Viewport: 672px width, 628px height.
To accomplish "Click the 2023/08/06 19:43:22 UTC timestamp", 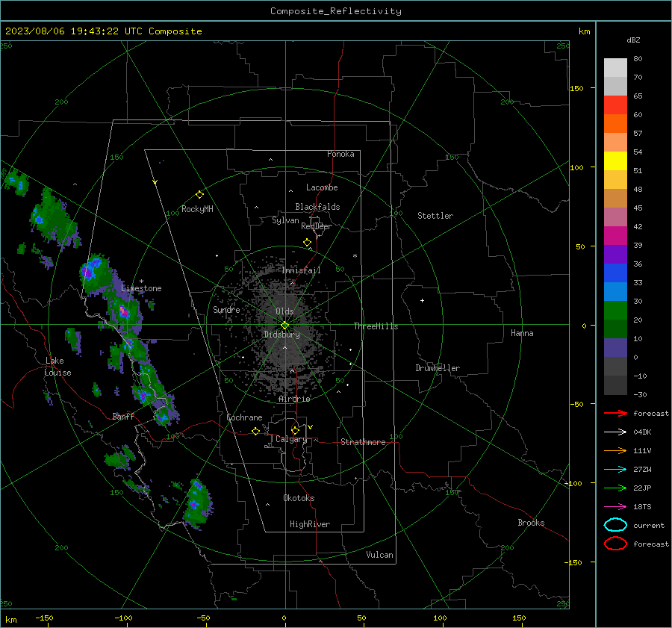I will pyautogui.click(x=74, y=31).
